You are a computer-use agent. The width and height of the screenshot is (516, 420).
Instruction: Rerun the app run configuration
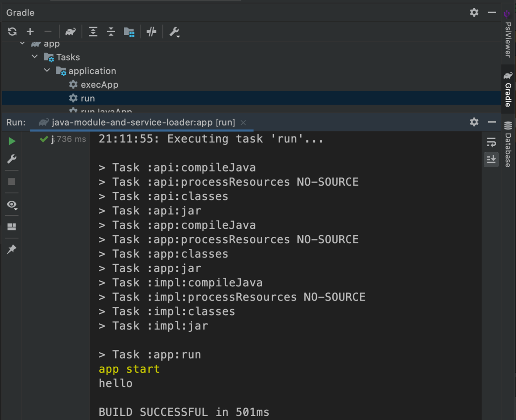point(12,141)
